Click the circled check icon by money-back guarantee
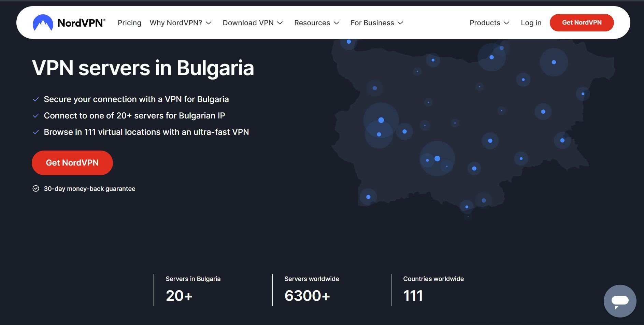This screenshot has height=325, width=644. (x=35, y=188)
